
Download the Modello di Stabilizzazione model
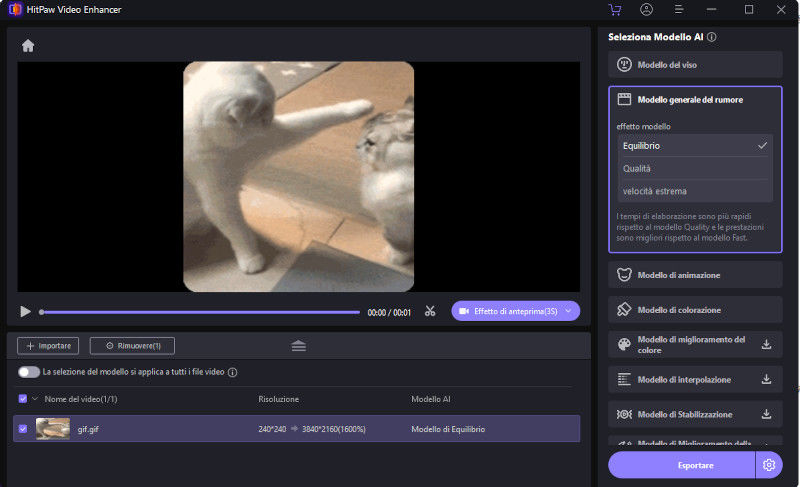[767, 414]
